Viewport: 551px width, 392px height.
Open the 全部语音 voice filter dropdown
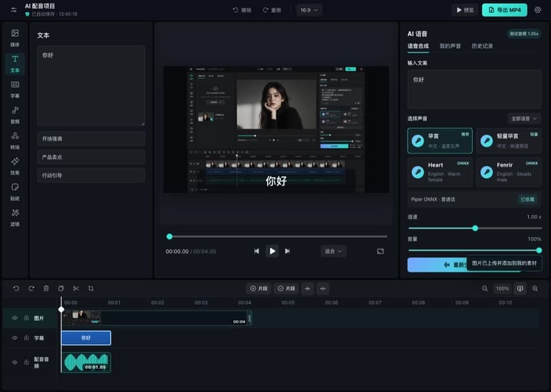coord(524,118)
